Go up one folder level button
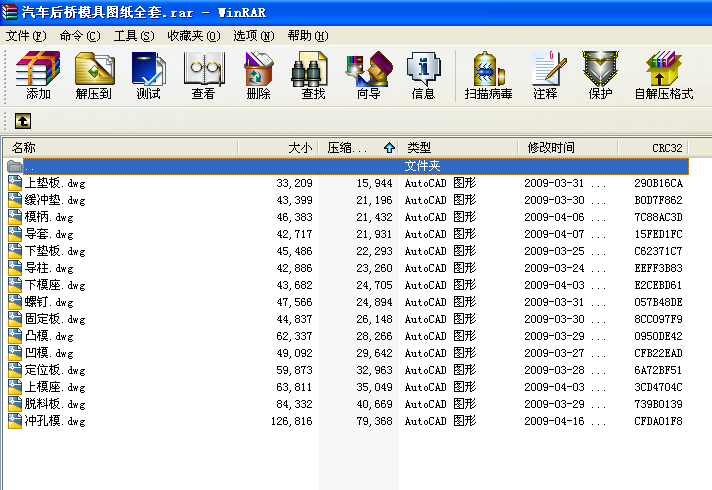 point(22,121)
